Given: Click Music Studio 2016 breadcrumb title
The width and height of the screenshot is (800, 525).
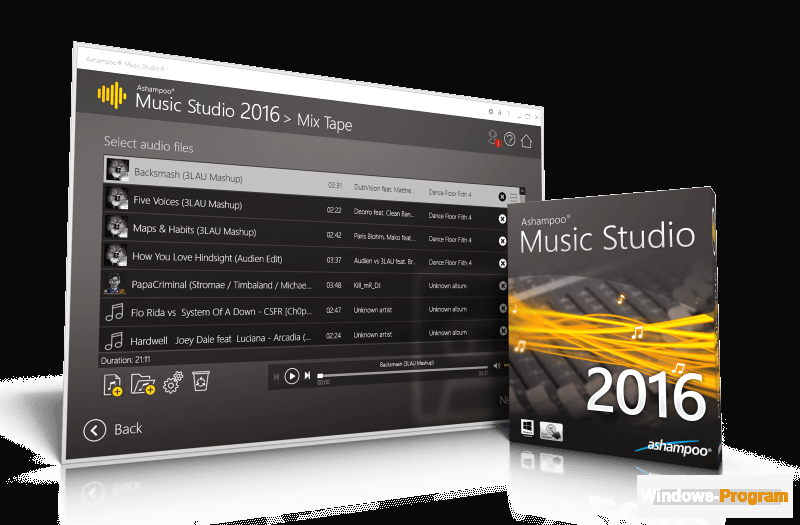Looking at the screenshot, I should click(208, 107).
